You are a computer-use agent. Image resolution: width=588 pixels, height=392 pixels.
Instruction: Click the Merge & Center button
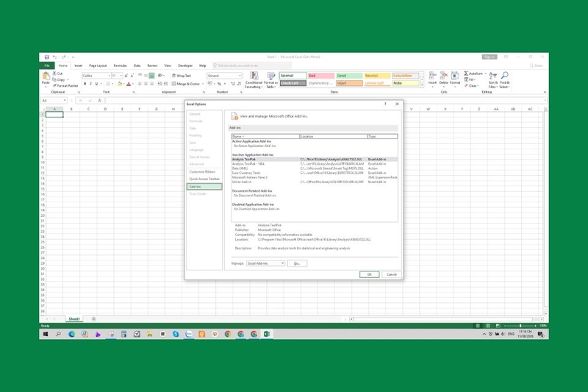tap(186, 84)
